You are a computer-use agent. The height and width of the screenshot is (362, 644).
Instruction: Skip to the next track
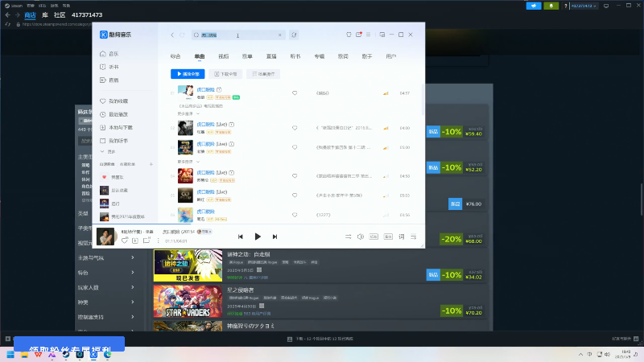[275, 237]
